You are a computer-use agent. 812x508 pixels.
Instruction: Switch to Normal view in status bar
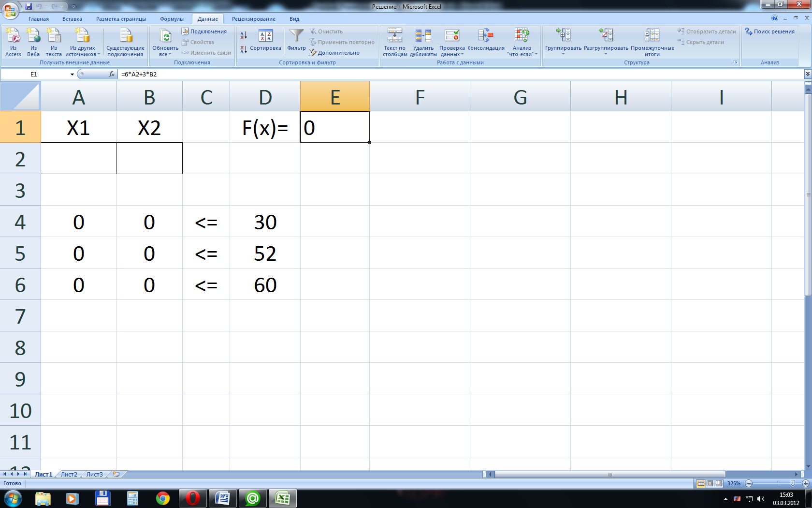701,483
